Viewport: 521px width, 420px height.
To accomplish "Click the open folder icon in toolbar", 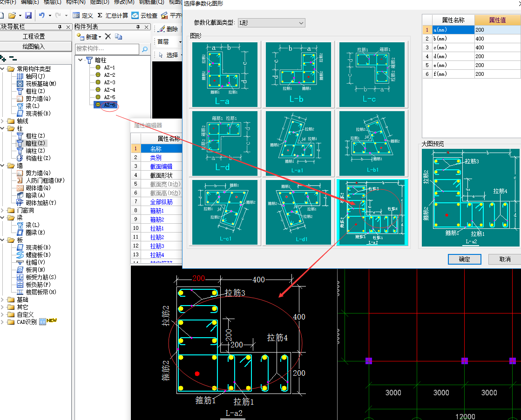I will [12, 15].
